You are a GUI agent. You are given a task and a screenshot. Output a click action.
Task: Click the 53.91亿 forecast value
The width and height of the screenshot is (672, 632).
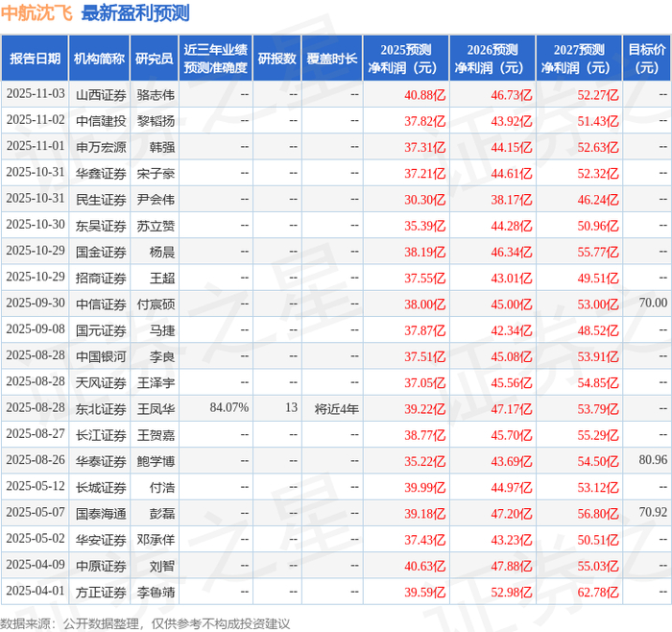598,356
